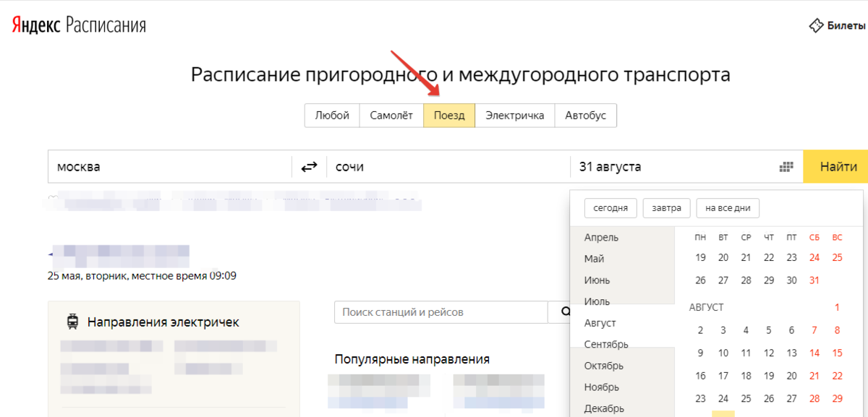This screenshot has height=417, width=868.
Task: Jump to Сентябрь in month list
Action: coord(606,344)
